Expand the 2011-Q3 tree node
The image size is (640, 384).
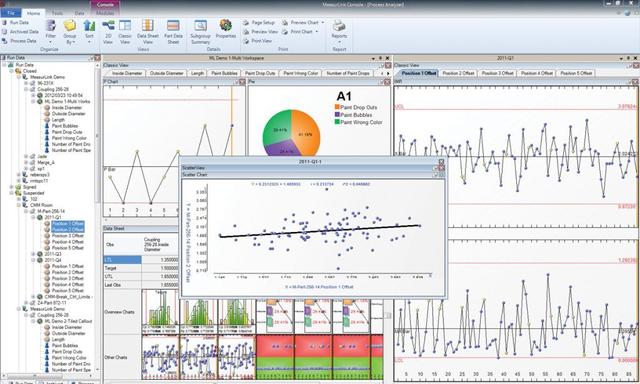(x=33, y=254)
